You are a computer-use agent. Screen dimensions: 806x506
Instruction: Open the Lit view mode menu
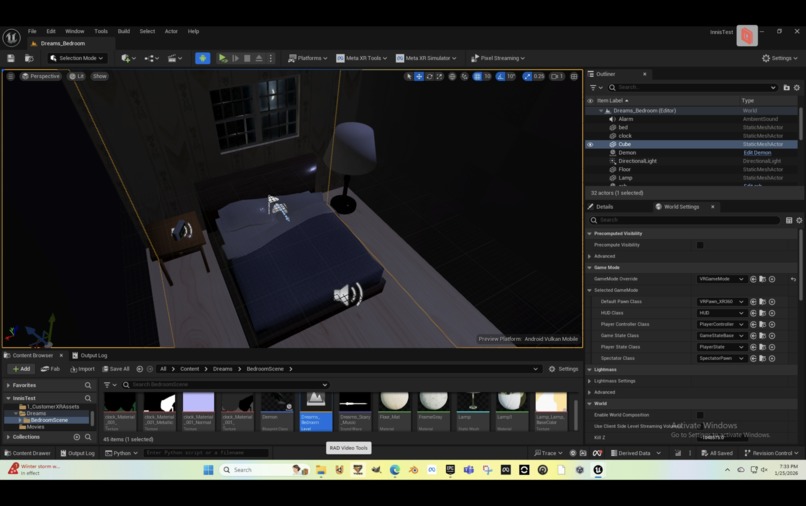(77, 76)
